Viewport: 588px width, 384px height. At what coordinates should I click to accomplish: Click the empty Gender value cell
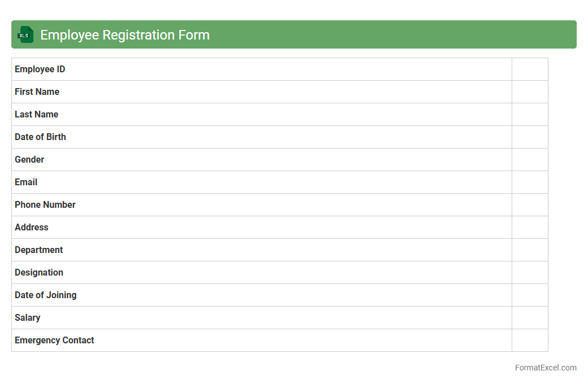click(x=530, y=160)
